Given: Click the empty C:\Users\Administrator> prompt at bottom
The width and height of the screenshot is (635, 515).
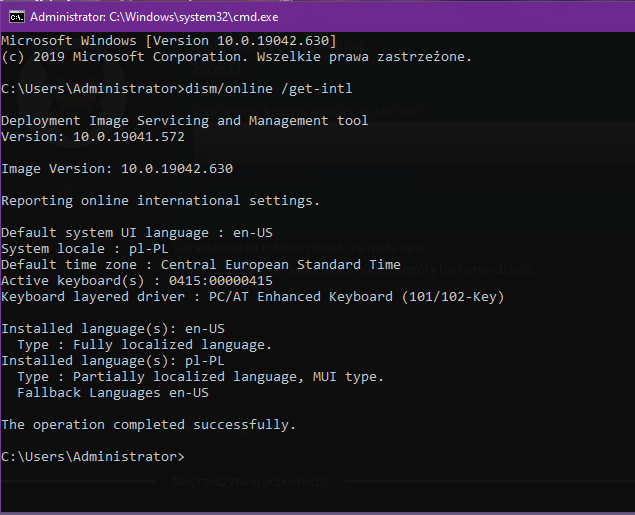Looking at the screenshot, I should click(93, 457).
